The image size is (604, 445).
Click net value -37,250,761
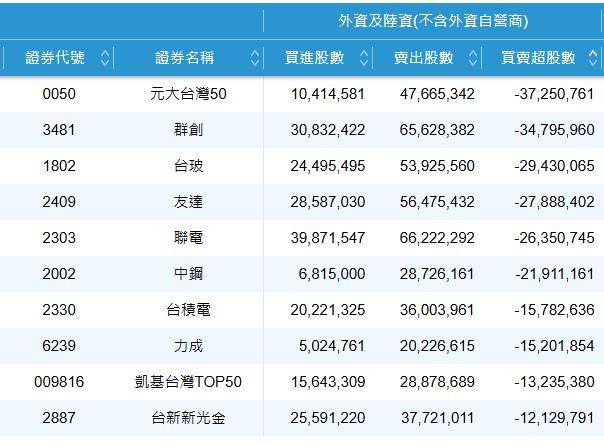click(x=554, y=94)
